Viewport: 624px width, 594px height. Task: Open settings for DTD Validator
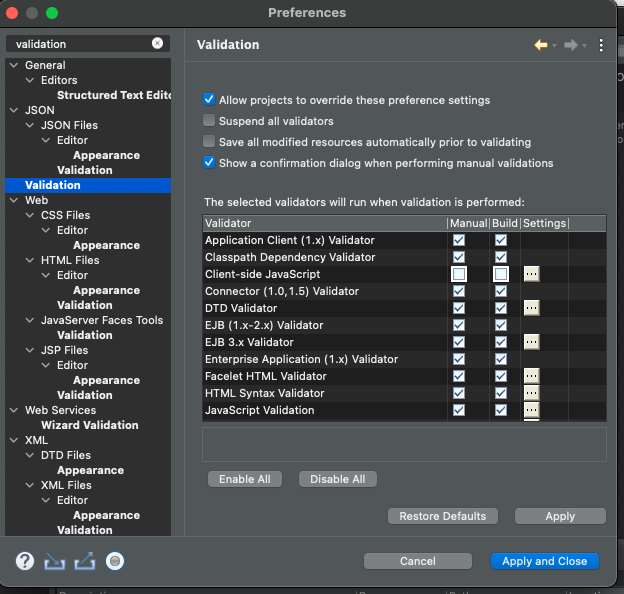click(x=532, y=308)
